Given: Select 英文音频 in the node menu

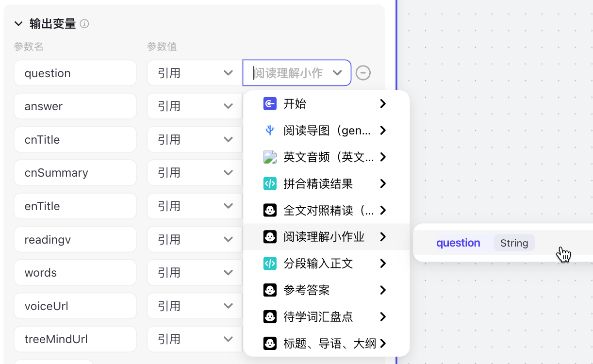Looking at the screenshot, I should [326, 157].
